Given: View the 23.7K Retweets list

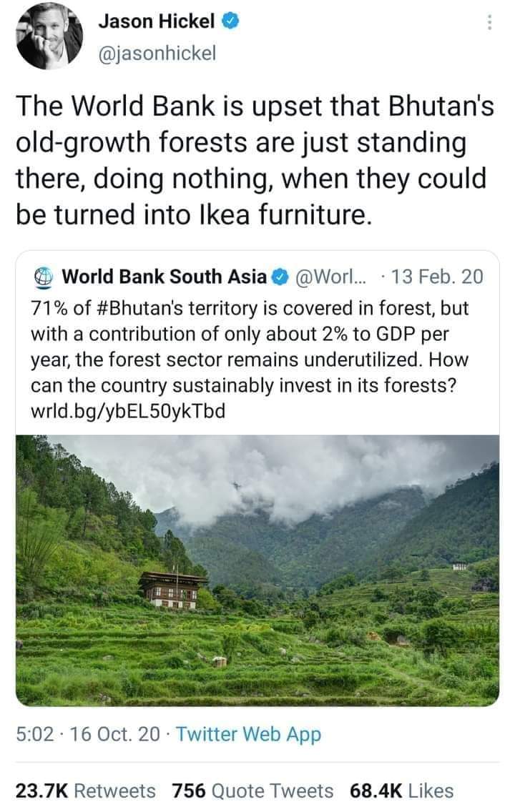Looking at the screenshot, I should tap(85, 791).
